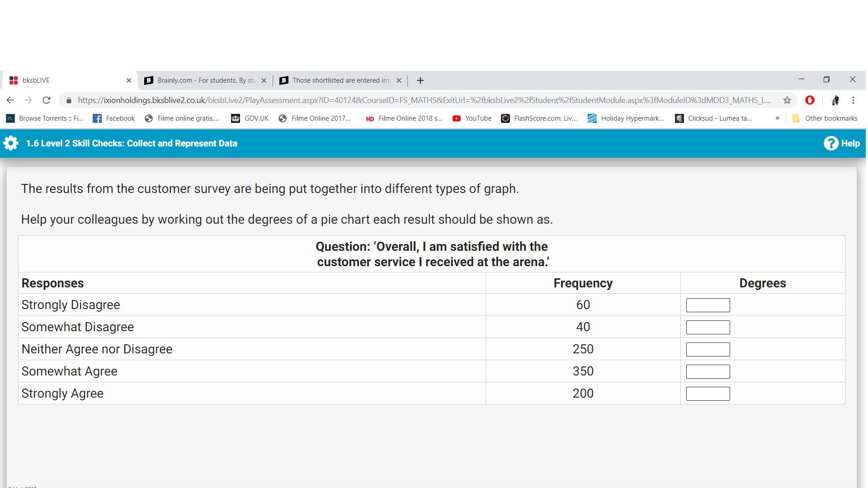
Task: Open the red Opera extension icon
Action: click(810, 100)
